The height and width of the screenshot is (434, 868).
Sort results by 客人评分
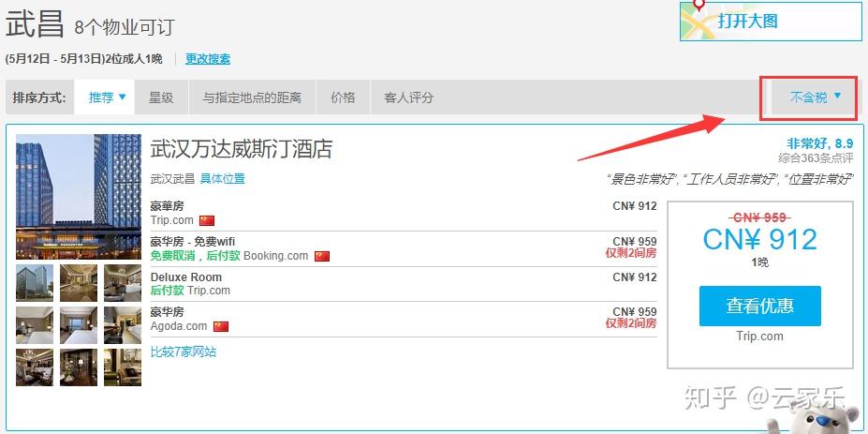(408, 97)
